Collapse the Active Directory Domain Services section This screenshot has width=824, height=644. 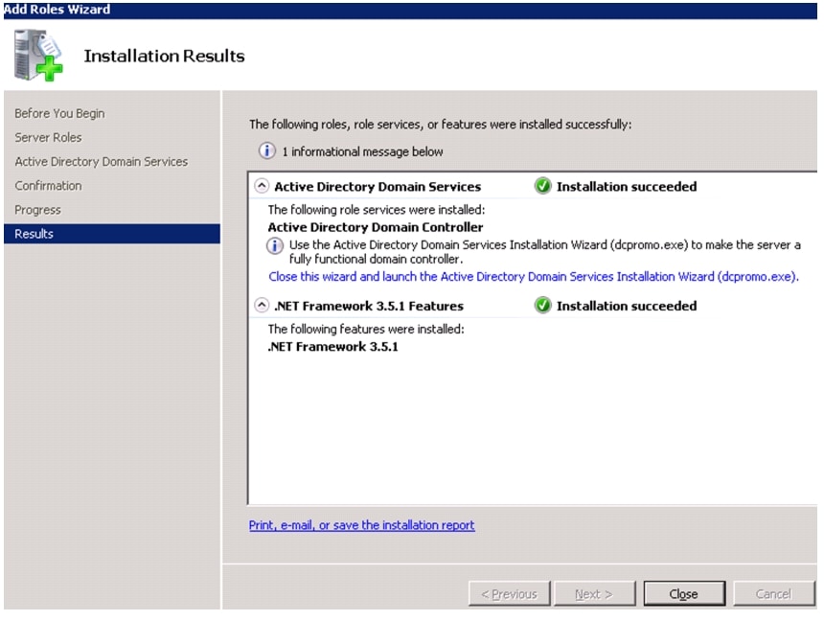[x=262, y=186]
